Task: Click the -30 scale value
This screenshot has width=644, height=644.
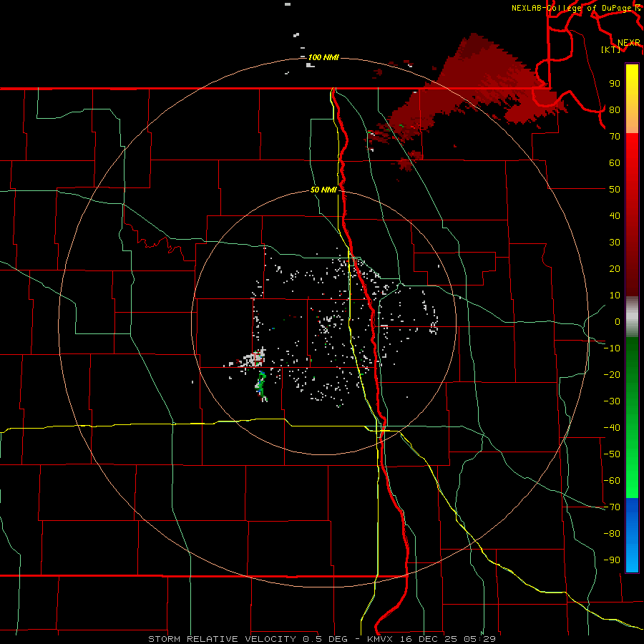Action: [612, 401]
